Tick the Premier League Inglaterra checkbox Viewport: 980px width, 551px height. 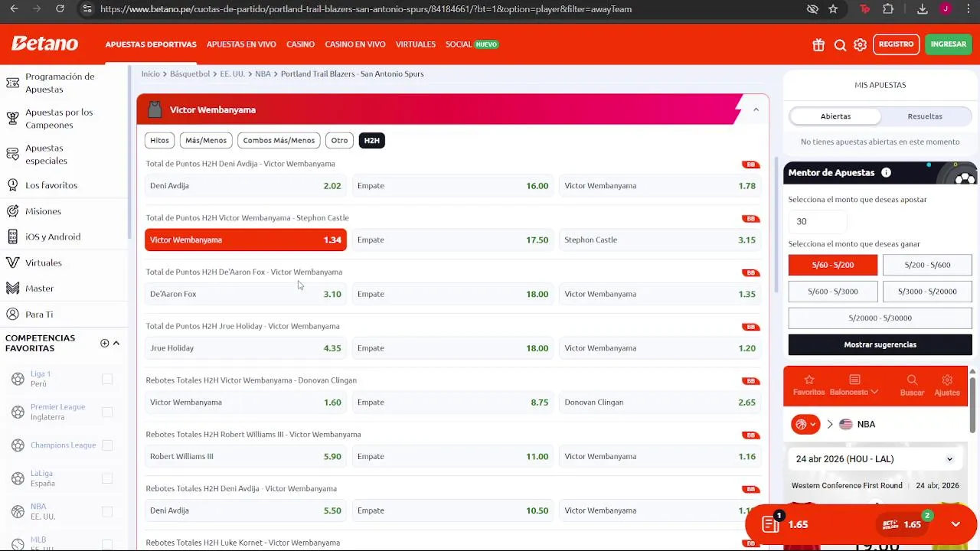107,412
